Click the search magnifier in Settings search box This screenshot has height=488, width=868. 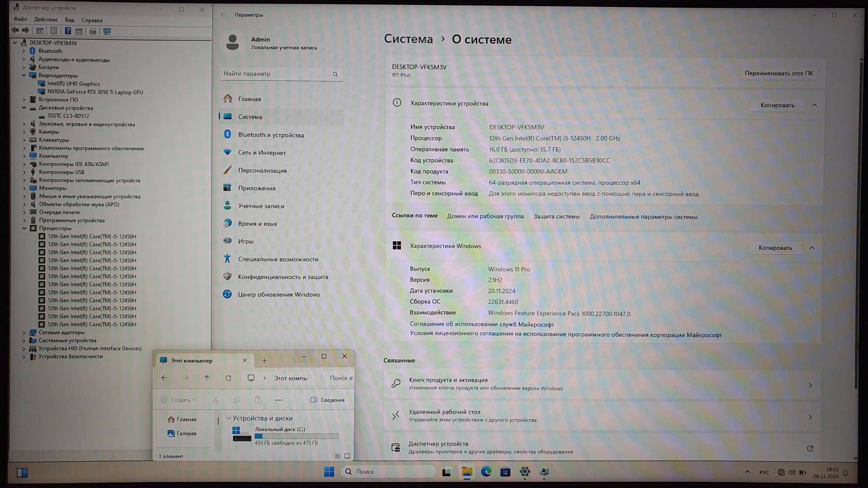click(x=335, y=74)
